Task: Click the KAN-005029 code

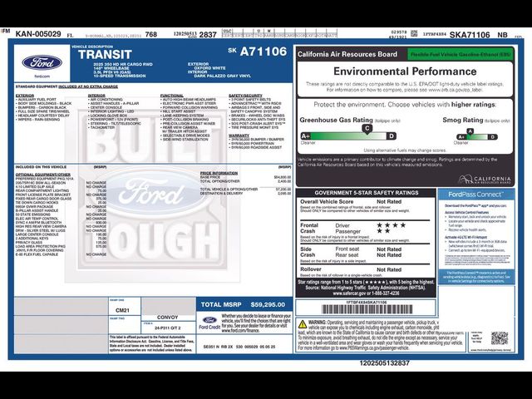Action: coord(38,34)
